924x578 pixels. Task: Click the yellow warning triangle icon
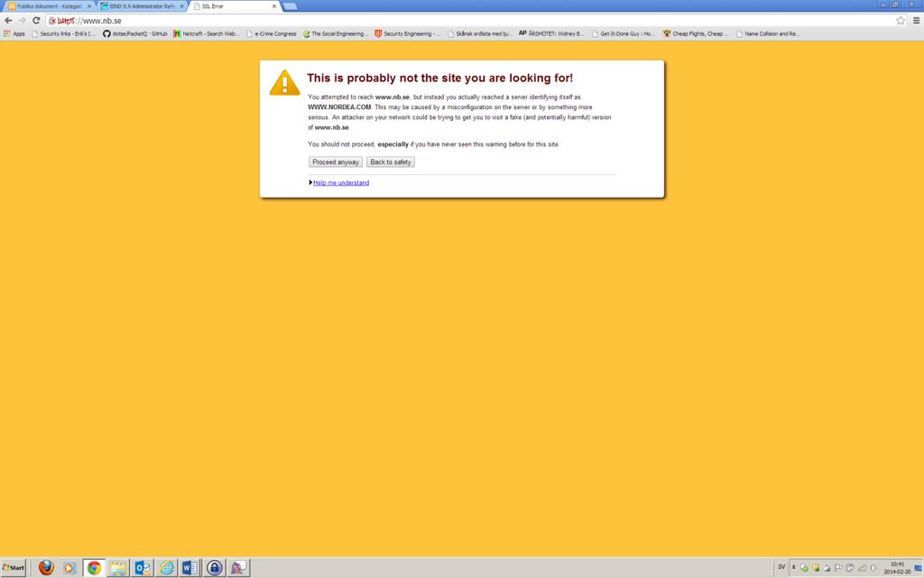pos(284,82)
